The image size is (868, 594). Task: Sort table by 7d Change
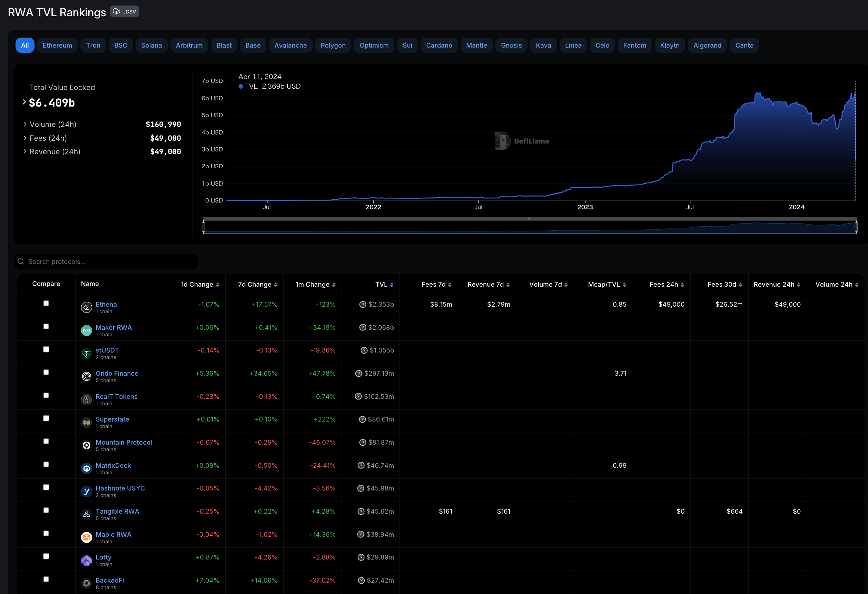pos(257,285)
